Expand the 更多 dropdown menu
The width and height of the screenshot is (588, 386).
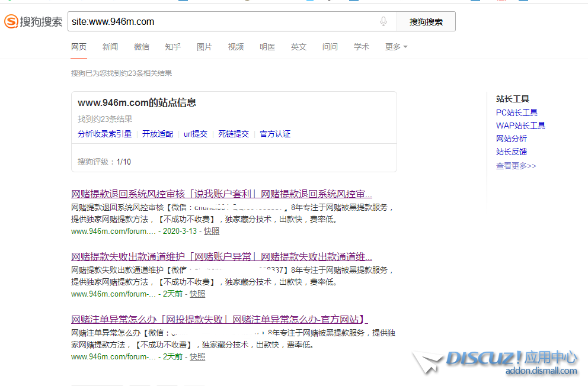(x=396, y=47)
